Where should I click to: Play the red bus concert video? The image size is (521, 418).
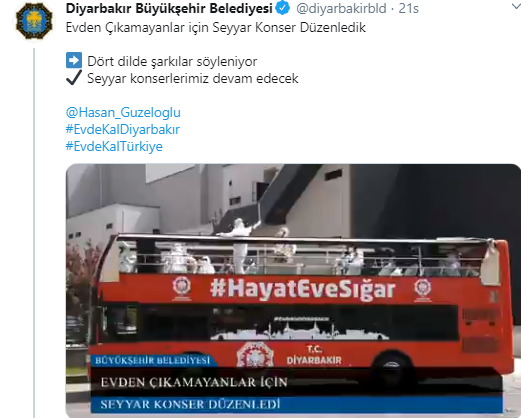(x=293, y=291)
